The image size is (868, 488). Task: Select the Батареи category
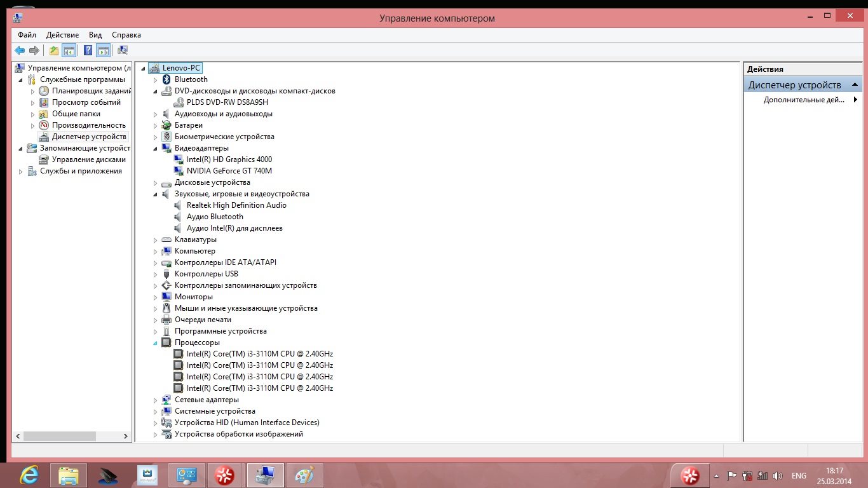coord(189,125)
